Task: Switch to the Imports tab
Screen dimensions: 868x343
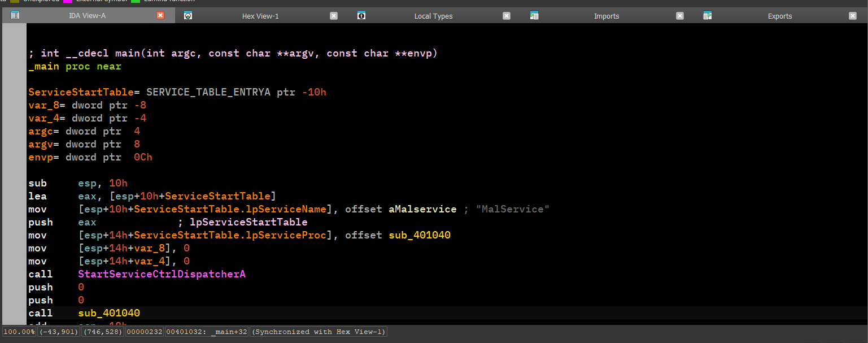Action: [x=607, y=16]
